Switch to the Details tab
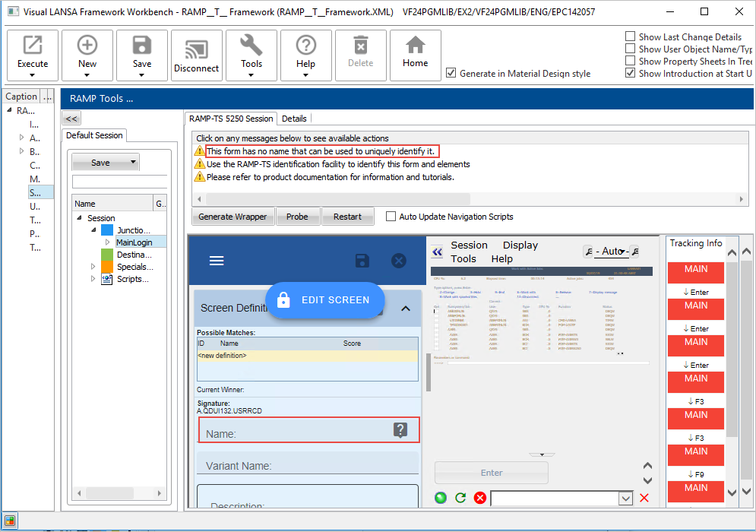756x532 pixels. 294,119
